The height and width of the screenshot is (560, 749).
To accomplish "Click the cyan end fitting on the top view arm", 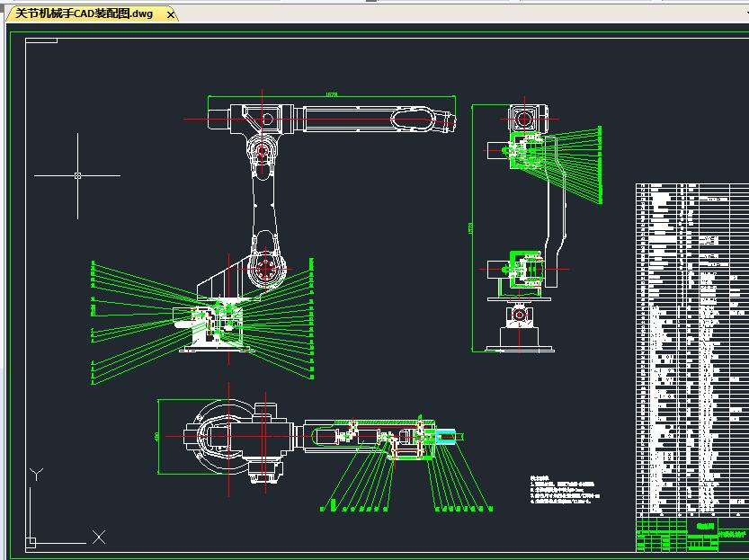I will coord(446,436).
